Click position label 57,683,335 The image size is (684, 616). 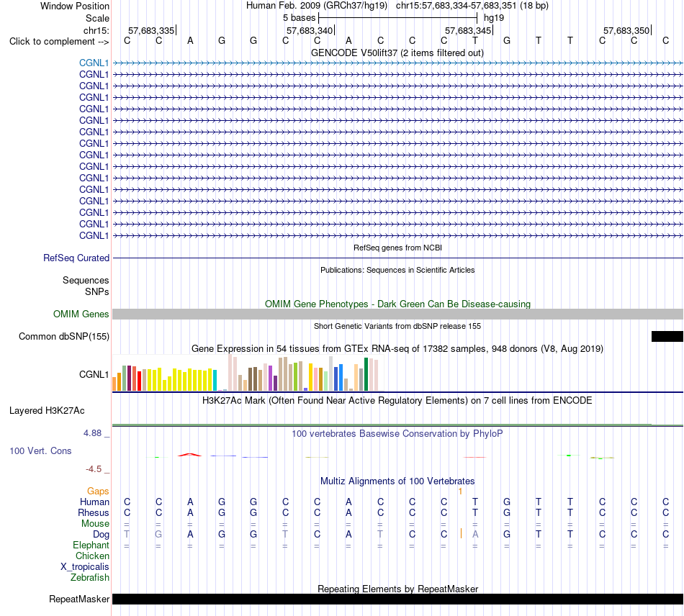point(151,30)
